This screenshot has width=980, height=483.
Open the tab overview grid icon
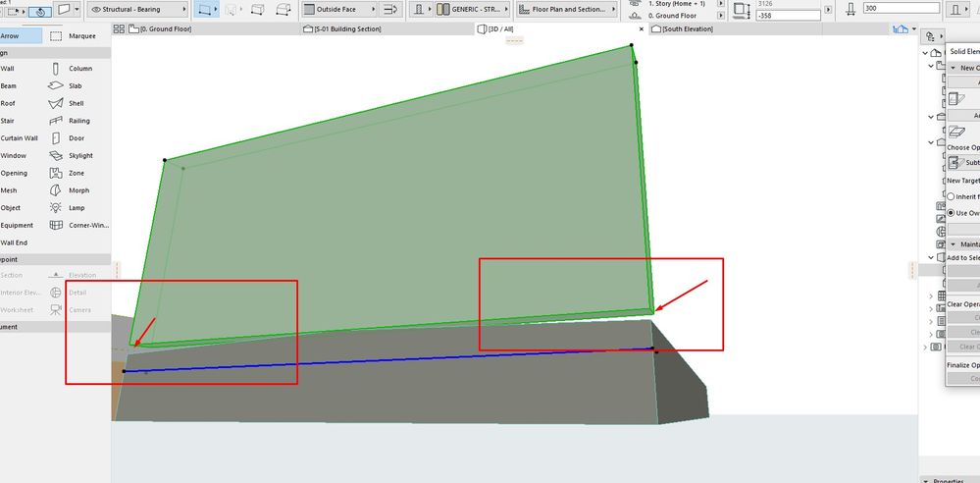coord(119,28)
